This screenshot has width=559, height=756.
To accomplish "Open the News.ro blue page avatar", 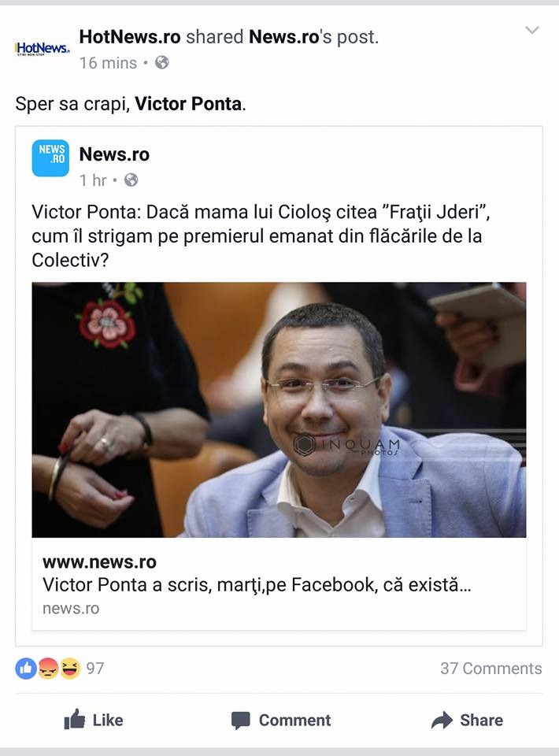I will [x=50, y=158].
